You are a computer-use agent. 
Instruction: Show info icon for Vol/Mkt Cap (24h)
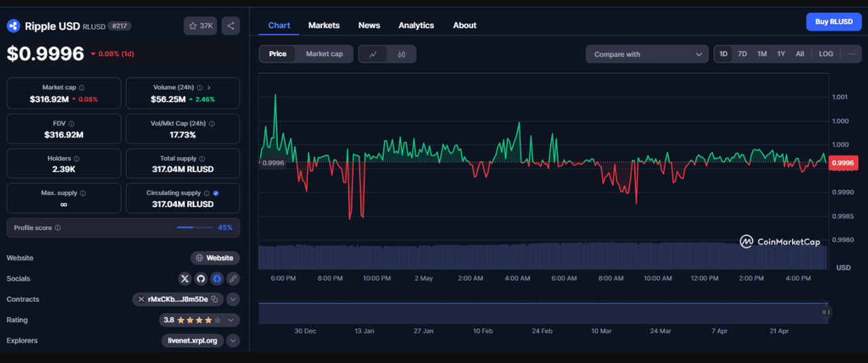tap(212, 124)
